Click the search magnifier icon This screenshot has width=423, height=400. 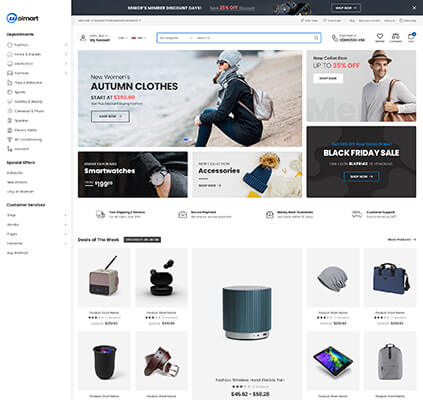click(x=316, y=38)
